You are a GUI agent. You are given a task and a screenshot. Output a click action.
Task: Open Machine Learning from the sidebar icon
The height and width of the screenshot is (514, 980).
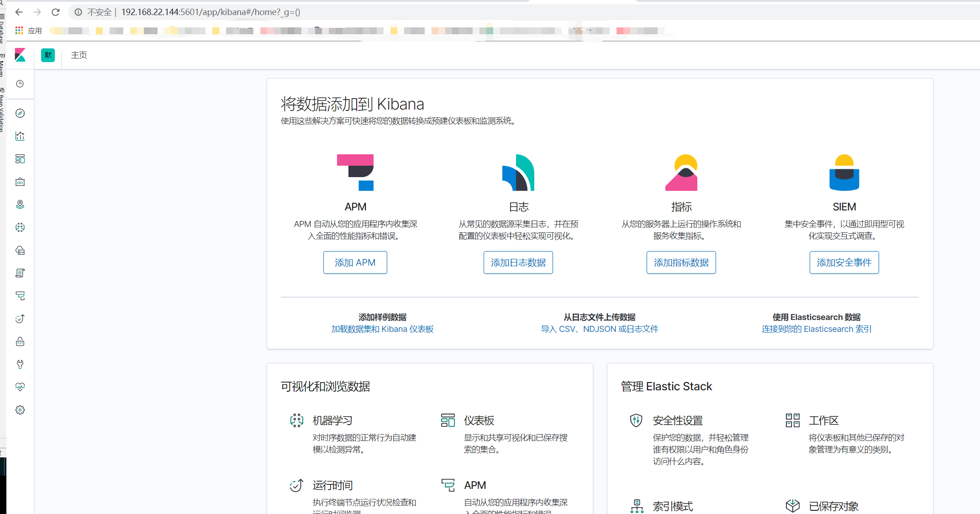coord(20,227)
